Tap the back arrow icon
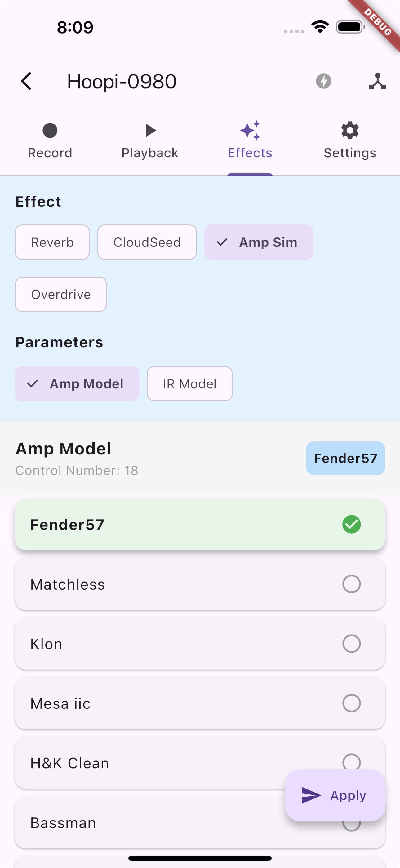Image resolution: width=400 pixels, height=868 pixels. (26, 81)
